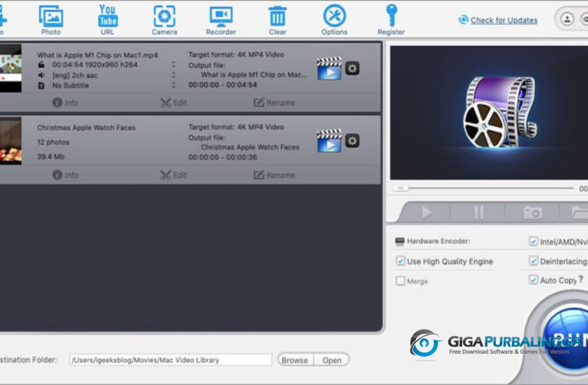Screen dimensions: 588x385
Task: Show Info for Christmas Apple Watch Faces
Action: coord(65,175)
